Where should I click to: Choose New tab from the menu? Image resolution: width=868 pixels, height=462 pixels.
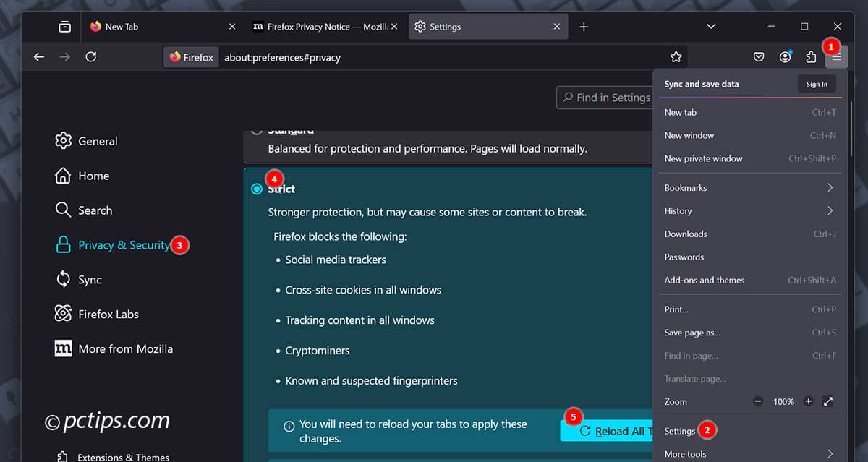tap(750, 113)
